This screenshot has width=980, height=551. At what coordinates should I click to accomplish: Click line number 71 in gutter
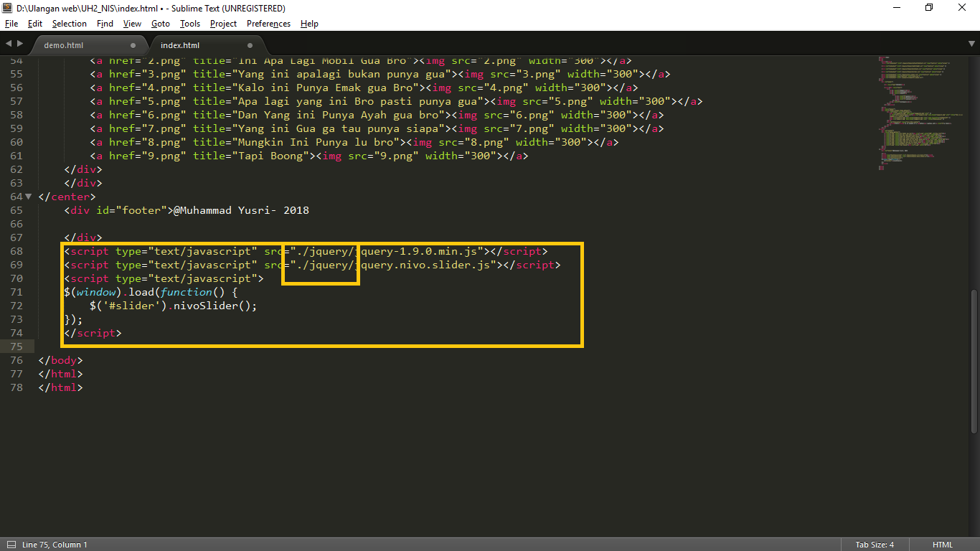click(x=15, y=292)
